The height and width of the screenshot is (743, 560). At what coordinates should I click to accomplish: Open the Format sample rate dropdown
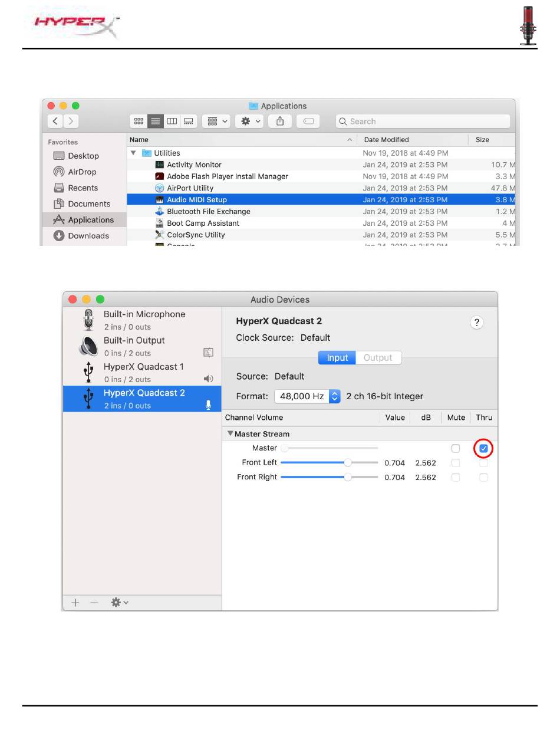(308, 396)
